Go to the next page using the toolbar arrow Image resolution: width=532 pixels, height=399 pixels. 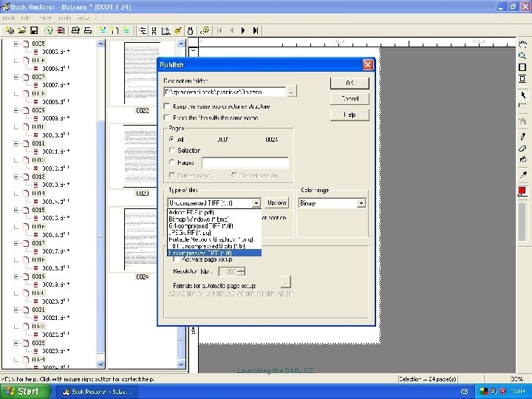[243, 30]
